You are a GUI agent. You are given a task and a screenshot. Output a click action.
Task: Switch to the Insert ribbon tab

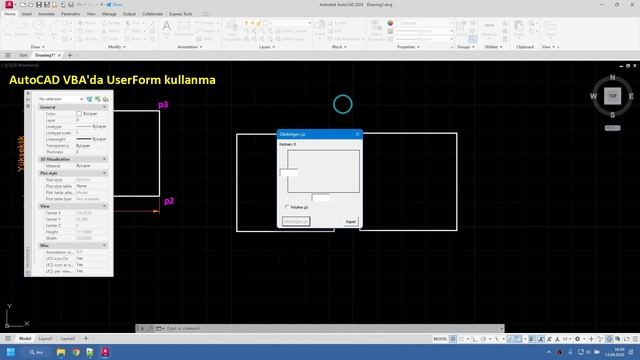pyautogui.click(x=27, y=14)
